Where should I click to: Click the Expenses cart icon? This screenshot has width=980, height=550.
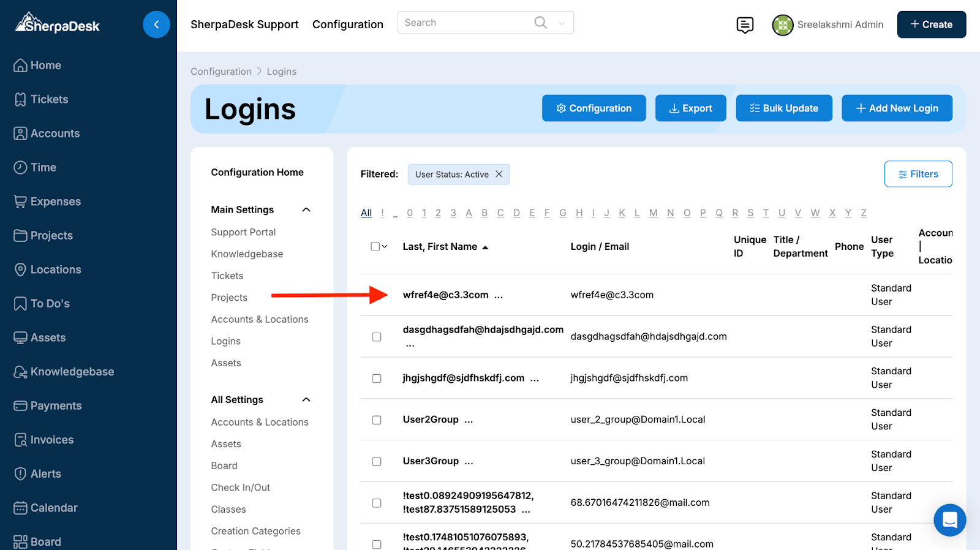tap(20, 202)
